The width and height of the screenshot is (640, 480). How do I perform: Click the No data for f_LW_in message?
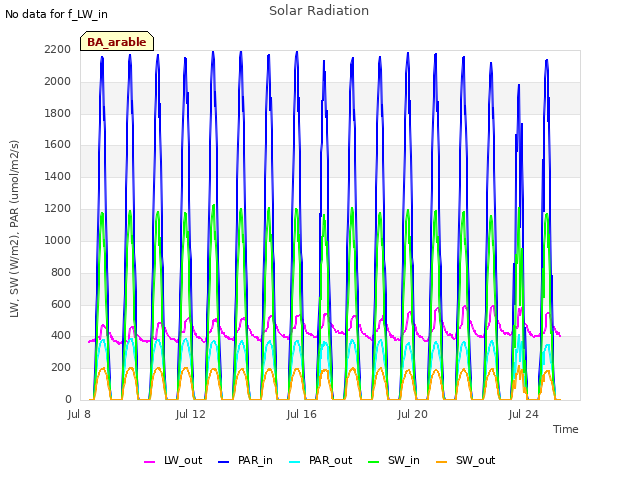pyautogui.click(x=56, y=14)
